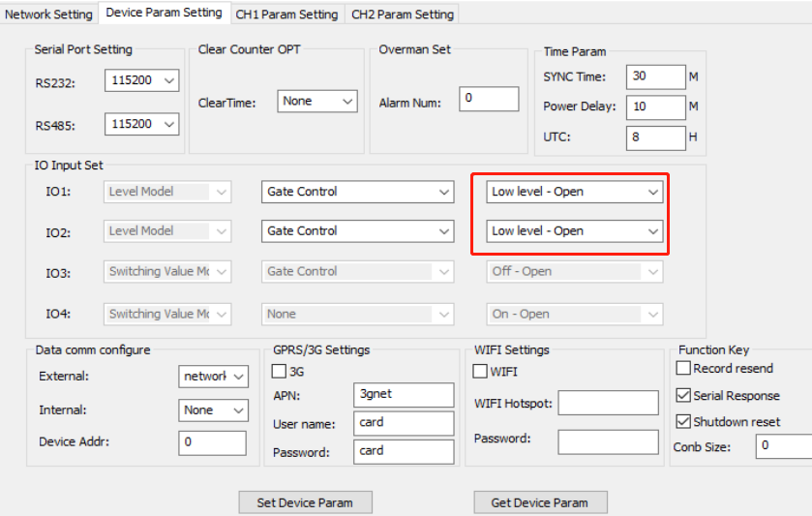Click the WIFI Hotspot input field
The height and width of the screenshot is (516, 812).
(608, 403)
